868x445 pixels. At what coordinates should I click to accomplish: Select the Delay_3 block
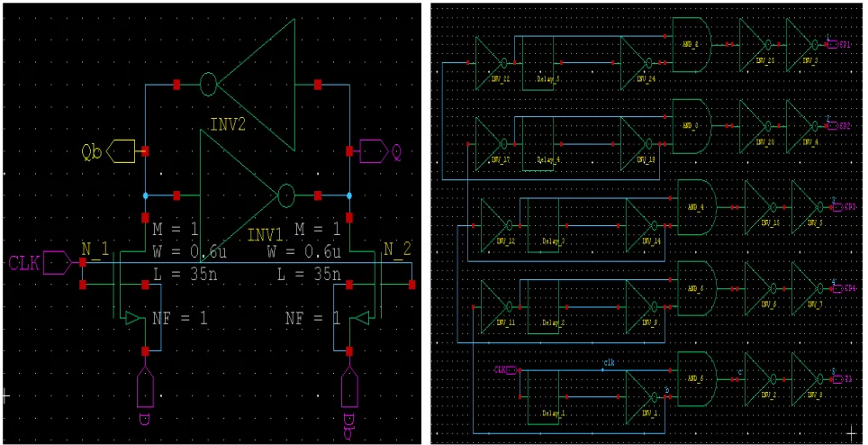coord(544,225)
